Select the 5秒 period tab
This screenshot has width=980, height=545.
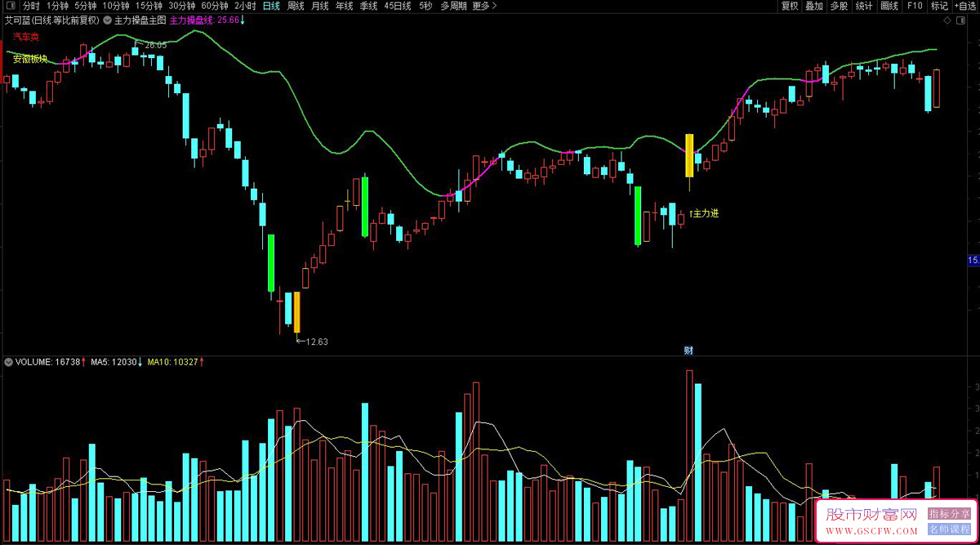[425, 6]
